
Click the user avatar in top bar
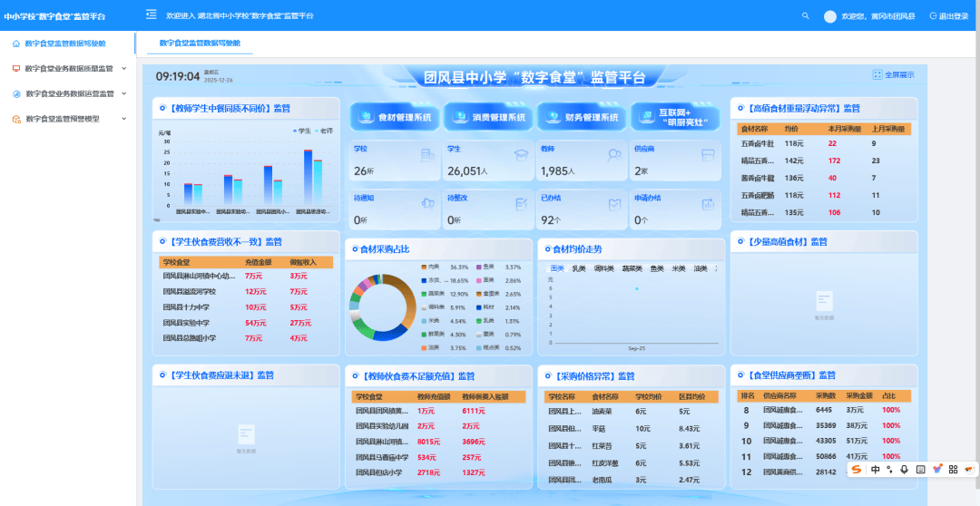pyautogui.click(x=829, y=16)
